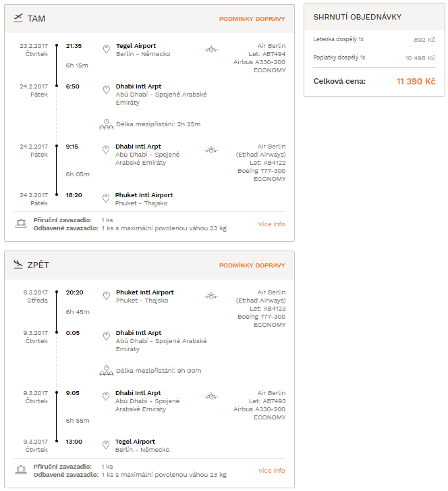
Task: Click the airplane icon for flight AB4123
Action: point(211,296)
